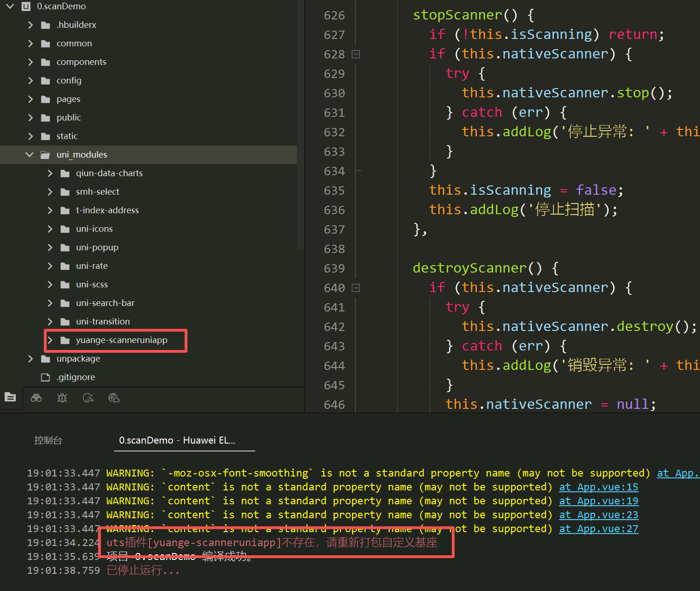Click the .gitignore file icon
The height and width of the screenshot is (591, 700).
coord(45,377)
